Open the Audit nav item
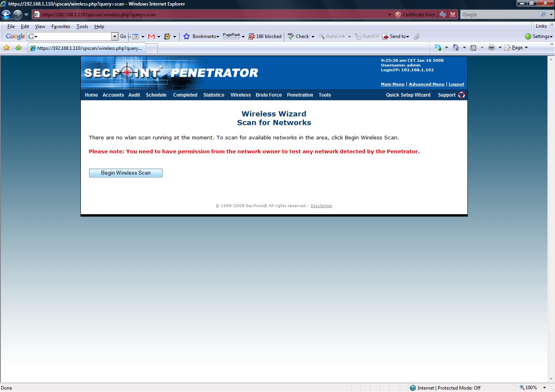Image resolution: width=555 pixels, height=392 pixels. (x=134, y=95)
